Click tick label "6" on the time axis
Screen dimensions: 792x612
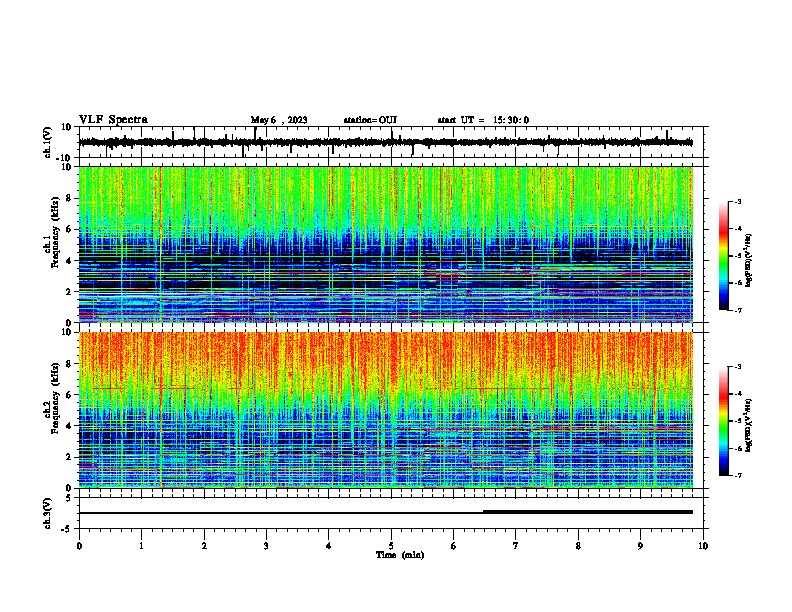tap(453, 546)
